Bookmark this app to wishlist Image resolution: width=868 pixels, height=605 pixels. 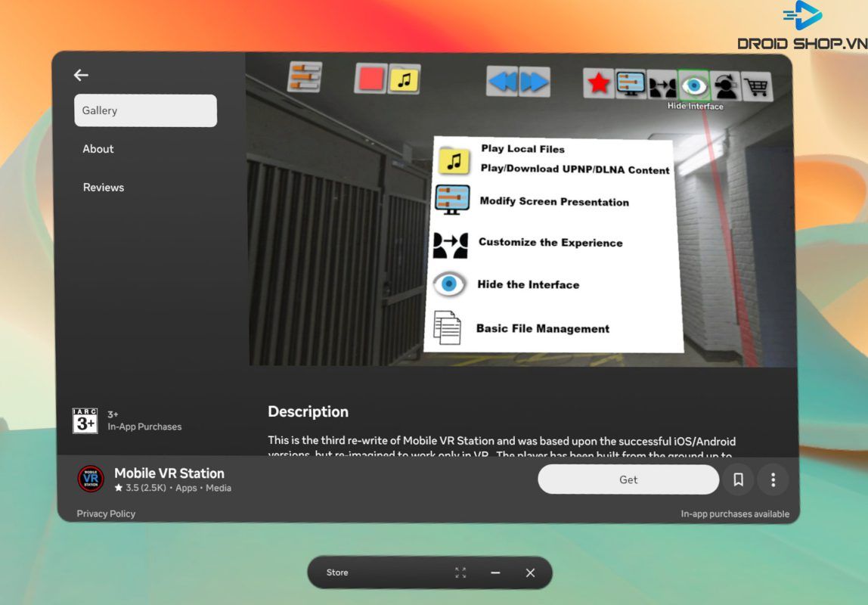[739, 479]
